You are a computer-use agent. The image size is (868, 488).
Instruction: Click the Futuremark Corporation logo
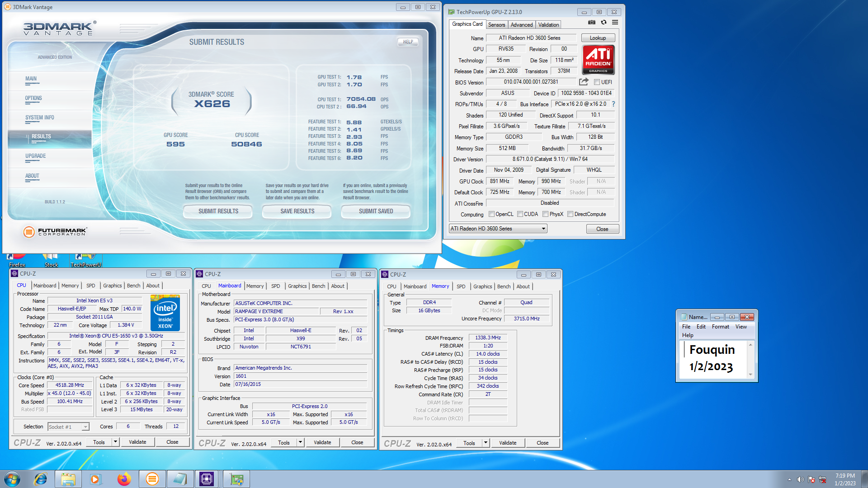click(x=55, y=232)
